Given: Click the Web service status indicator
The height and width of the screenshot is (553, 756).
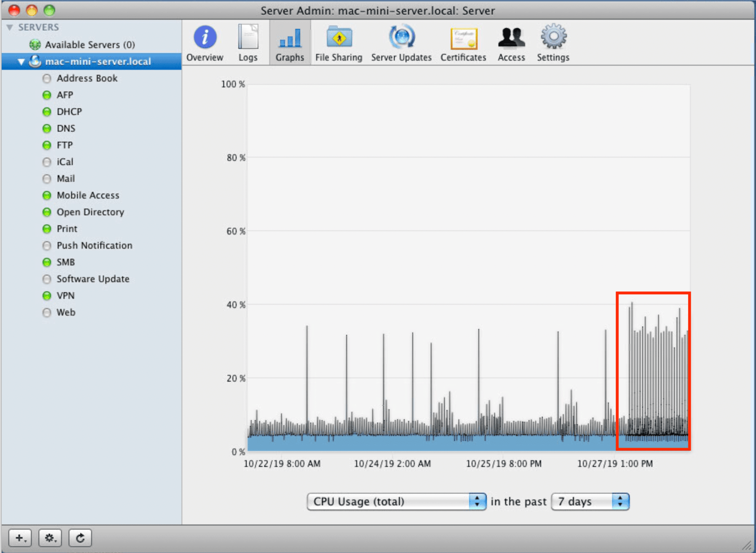Looking at the screenshot, I should coord(47,313).
